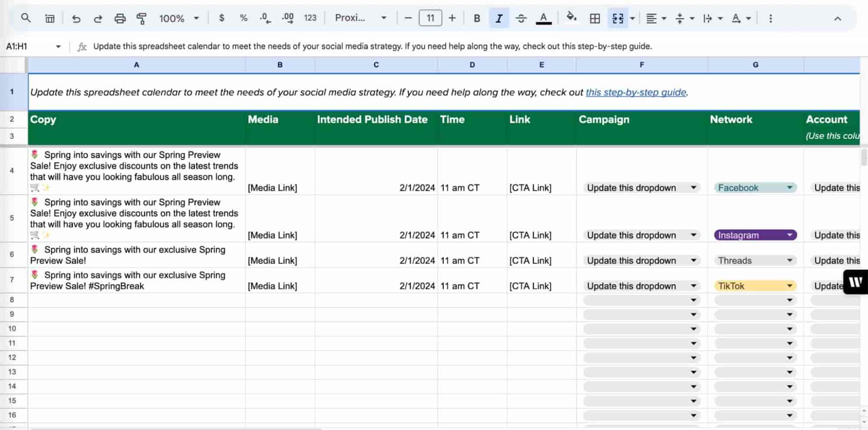Open text rotation dropdown
868x430 pixels.
pos(741,18)
